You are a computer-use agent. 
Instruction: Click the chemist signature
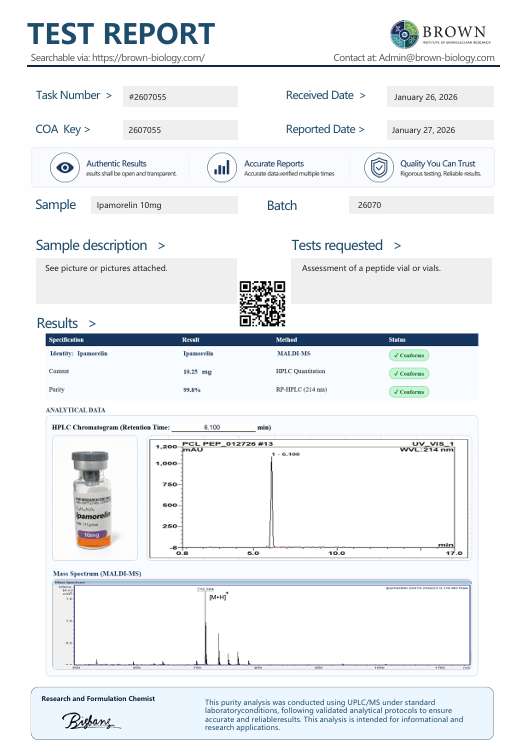(91, 721)
